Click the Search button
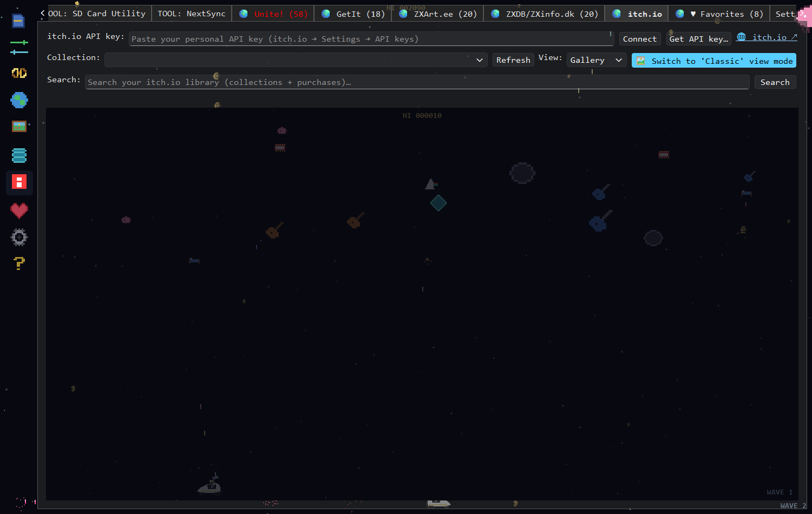This screenshot has height=514, width=812. tap(775, 82)
